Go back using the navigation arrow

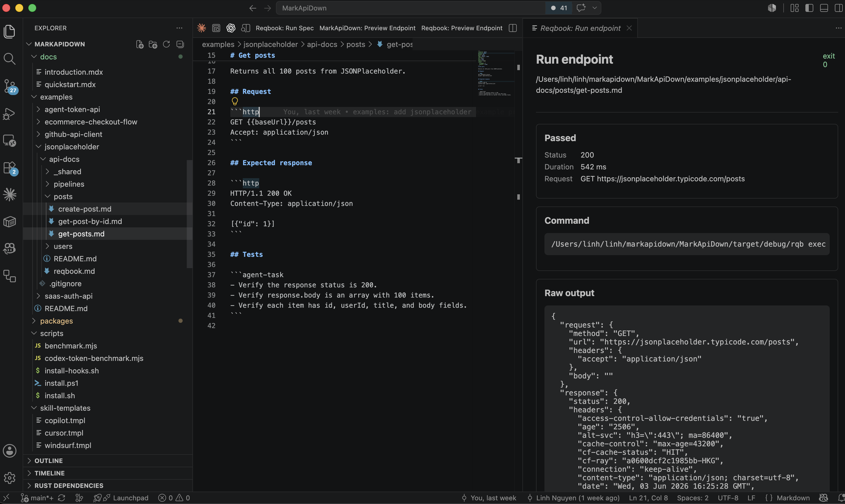click(252, 8)
